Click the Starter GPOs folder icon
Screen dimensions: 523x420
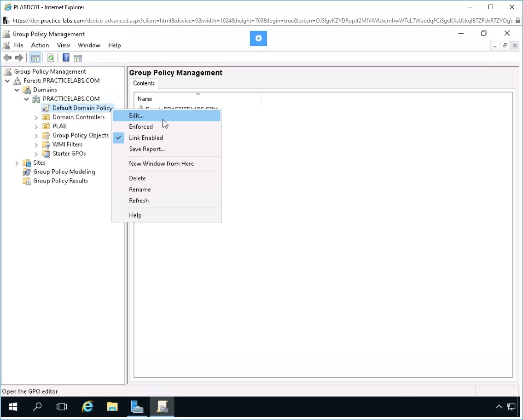[x=46, y=153]
